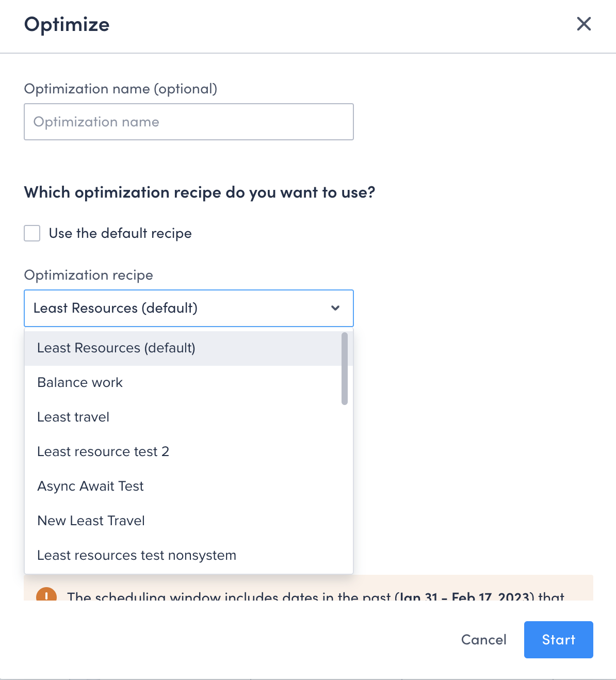616x680 pixels.
Task: Click the chevron on the recipe selector
Action: tap(335, 308)
